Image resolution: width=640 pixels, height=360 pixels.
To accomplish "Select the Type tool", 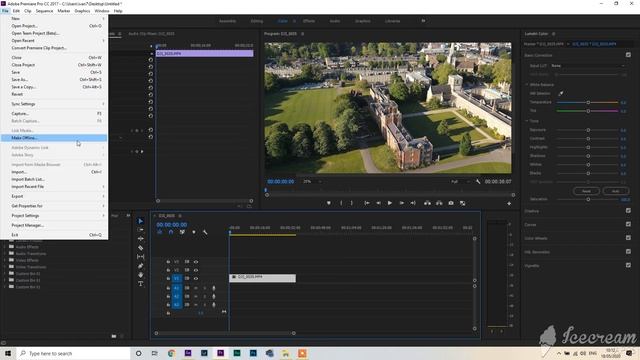I will point(140,284).
